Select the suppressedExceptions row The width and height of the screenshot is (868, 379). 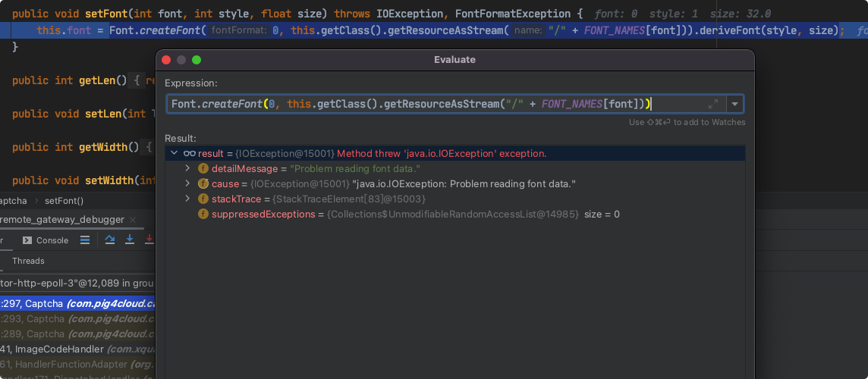455,214
